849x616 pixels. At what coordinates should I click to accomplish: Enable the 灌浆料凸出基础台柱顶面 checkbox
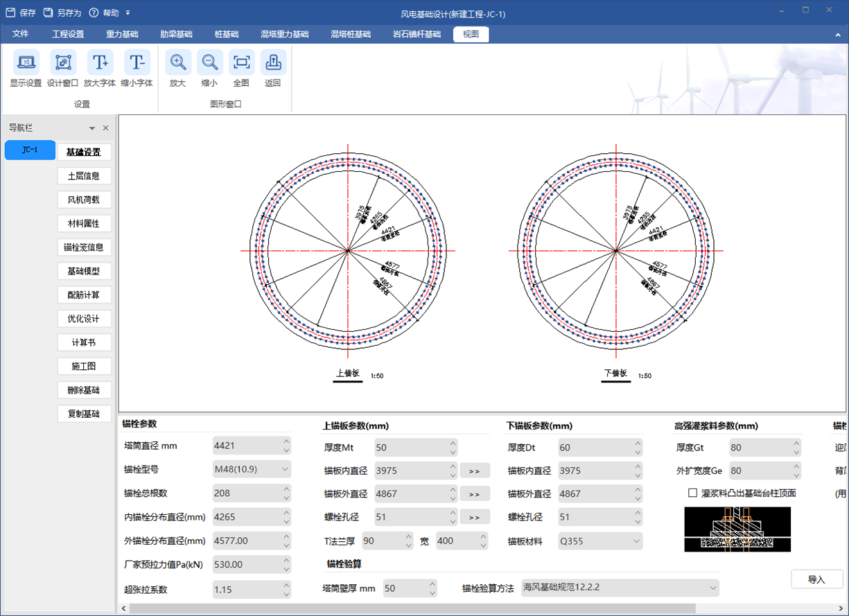(692, 493)
